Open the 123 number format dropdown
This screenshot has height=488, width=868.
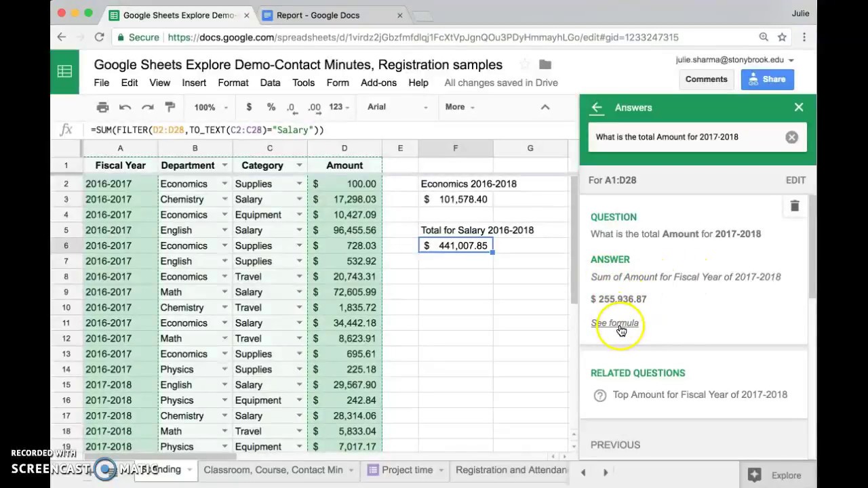(339, 107)
